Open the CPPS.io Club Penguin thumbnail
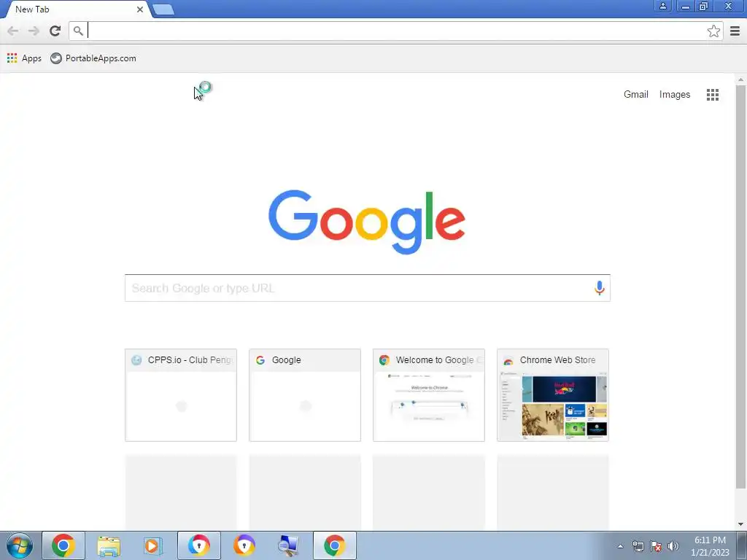Screen dimensions: 747x560 click(181, 394)
